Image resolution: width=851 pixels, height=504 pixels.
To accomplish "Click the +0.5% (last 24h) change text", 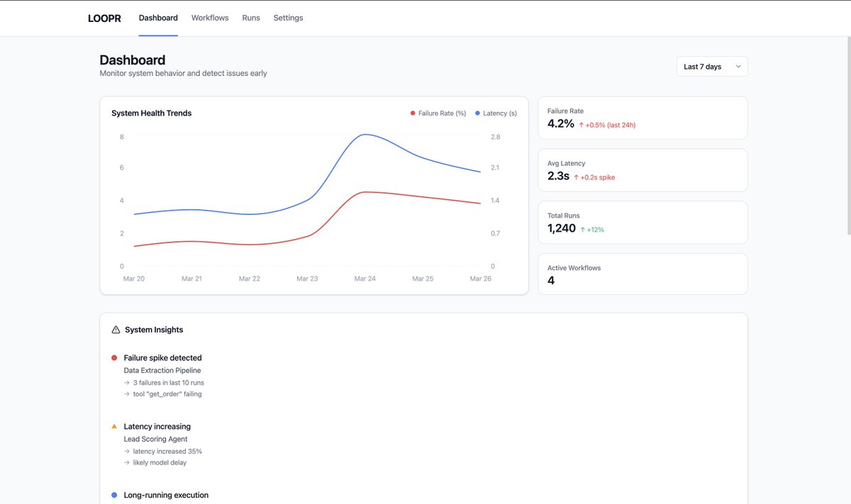I will pos(610,125).
